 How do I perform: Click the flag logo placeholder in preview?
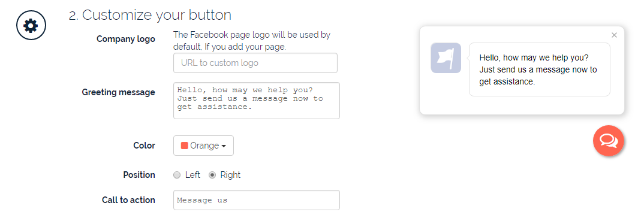pyautogui.click(x=446, y=58)
